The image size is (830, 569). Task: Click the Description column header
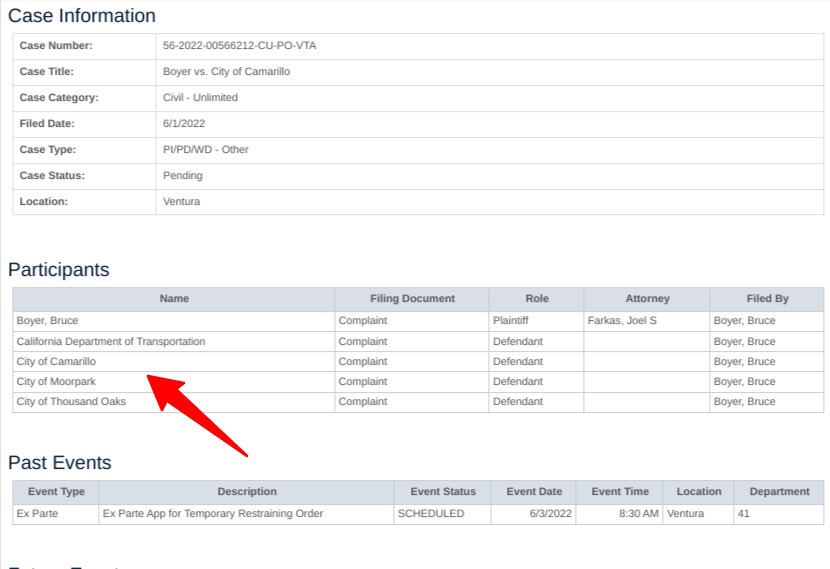coord(247,491)
